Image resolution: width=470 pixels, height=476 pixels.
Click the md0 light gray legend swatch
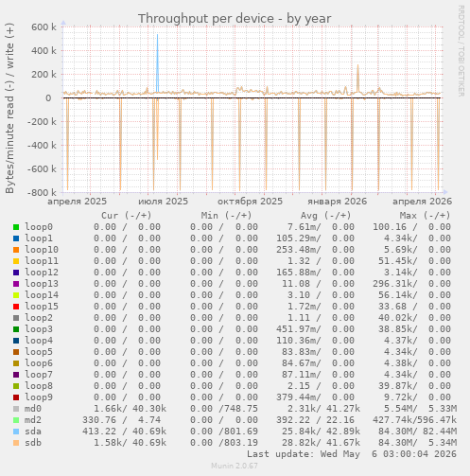[16, 409]
